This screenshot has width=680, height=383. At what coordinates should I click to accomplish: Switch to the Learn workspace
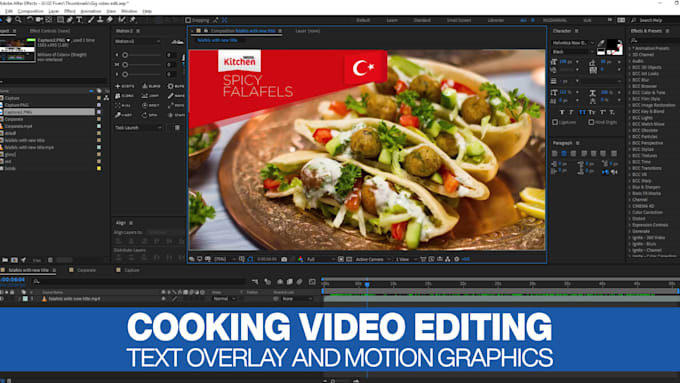click(392, 20)
